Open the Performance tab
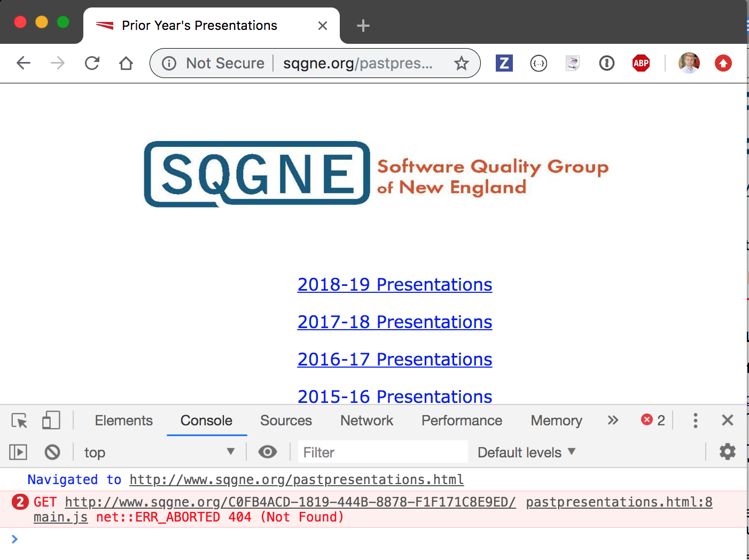 (462, 421)
